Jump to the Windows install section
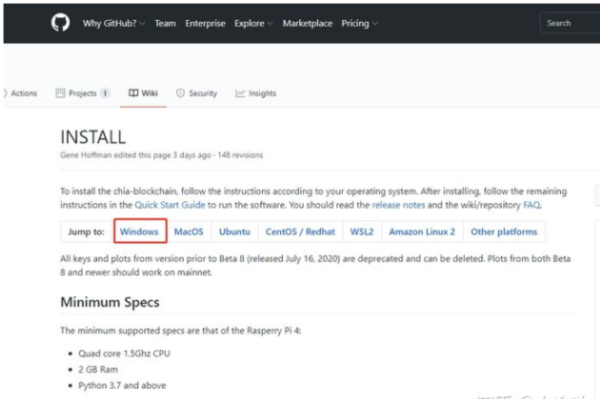Screen dimensions: 600x399 tap(139, 231)
